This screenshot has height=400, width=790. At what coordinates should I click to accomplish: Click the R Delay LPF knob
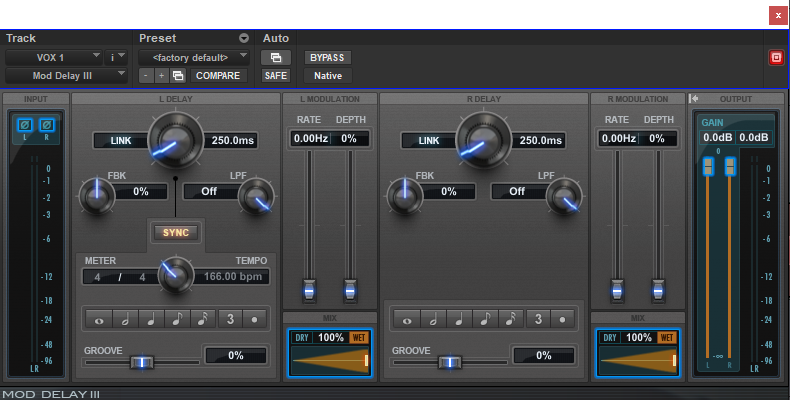click(x=564, y=196)
